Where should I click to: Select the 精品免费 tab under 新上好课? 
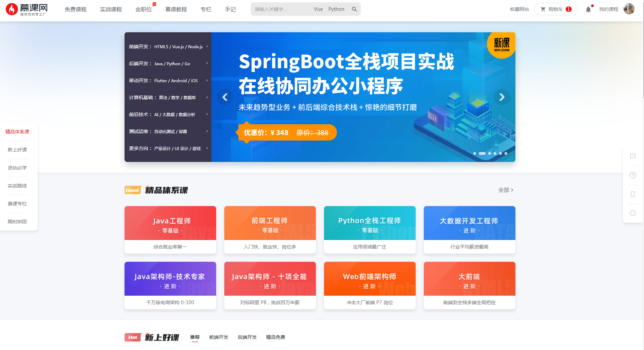tap(276, 337)
